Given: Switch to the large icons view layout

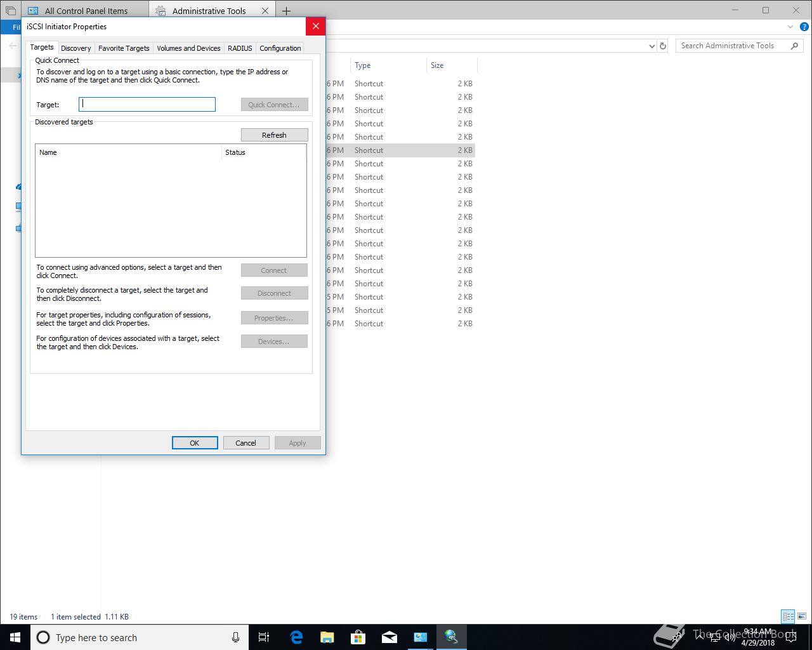Looking at the screenshot, I should [802, 616].
